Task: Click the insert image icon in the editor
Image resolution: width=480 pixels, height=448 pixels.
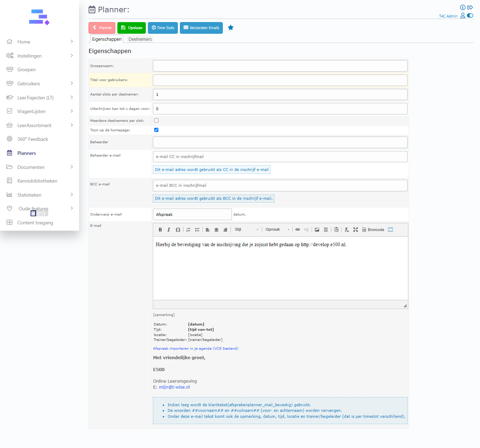Action: [x=317, y=230]
